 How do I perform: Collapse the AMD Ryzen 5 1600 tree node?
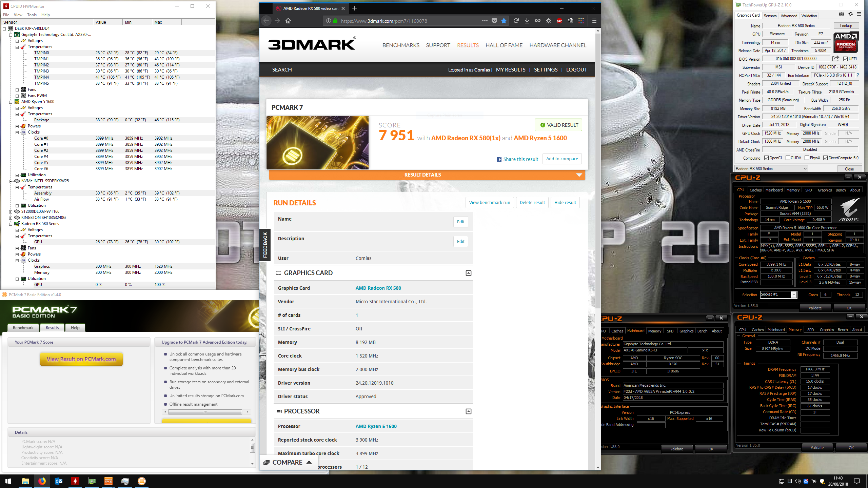click(x=11, y=102)
